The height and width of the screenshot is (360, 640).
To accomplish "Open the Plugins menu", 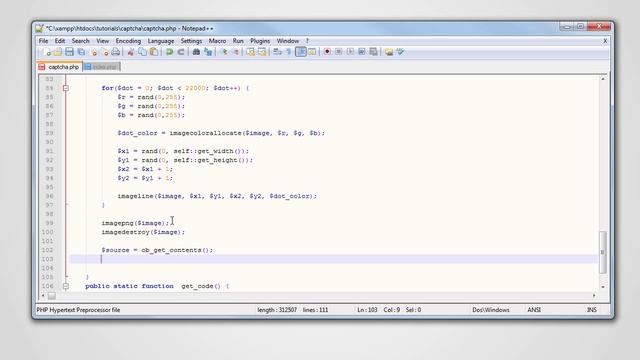I will (260, 41).
